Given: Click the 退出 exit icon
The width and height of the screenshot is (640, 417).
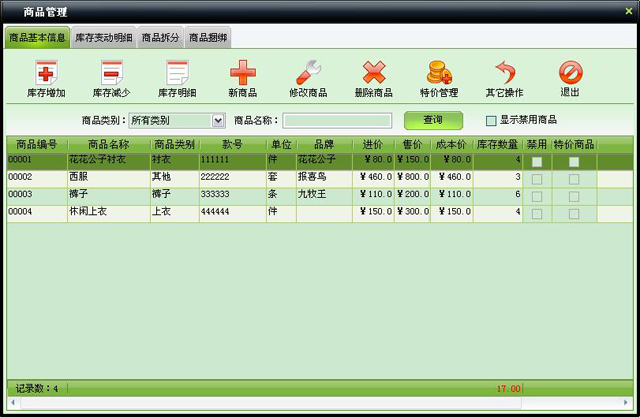Looking at the screenshot, I should pos(570,74).
